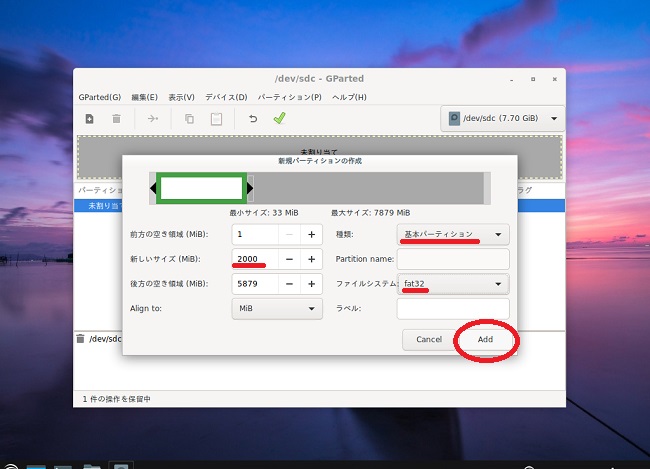Screen dimensions: 650x469
Task: Increase 新しいサイズ with plus button
Action: click(x=311, y=259)
